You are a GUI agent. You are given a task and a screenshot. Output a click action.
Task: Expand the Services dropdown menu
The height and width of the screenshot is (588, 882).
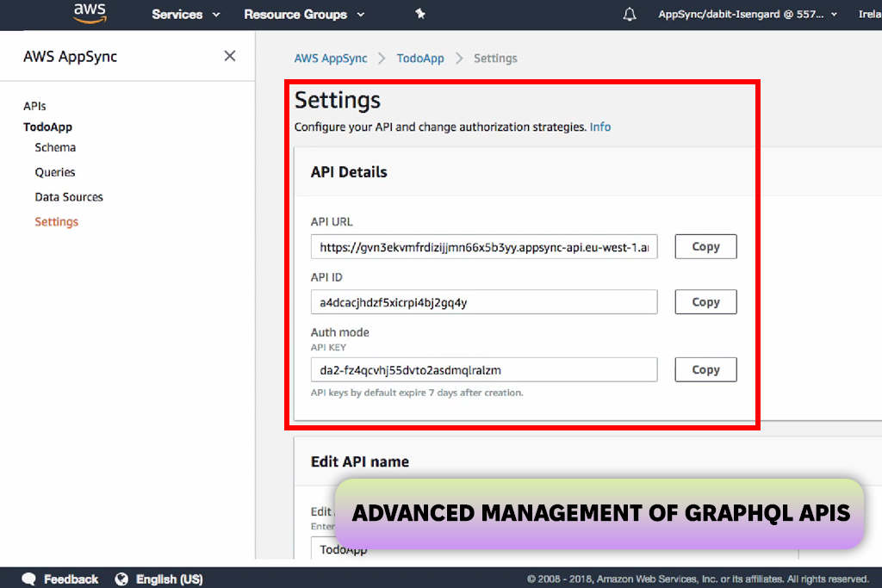tap(186, 15)
